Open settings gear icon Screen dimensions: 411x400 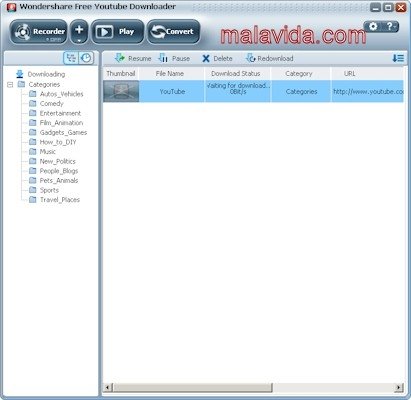(x=373, y=26)
